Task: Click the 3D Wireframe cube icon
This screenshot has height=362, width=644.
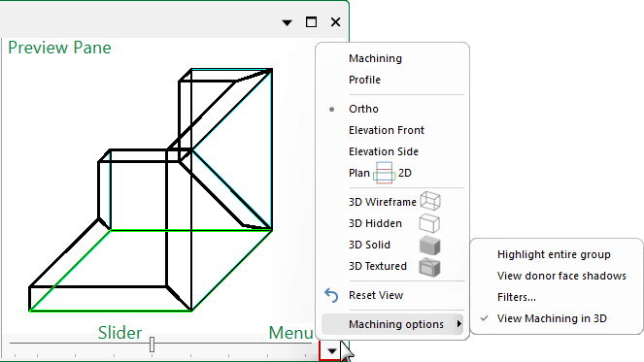Action: [430, 202]
